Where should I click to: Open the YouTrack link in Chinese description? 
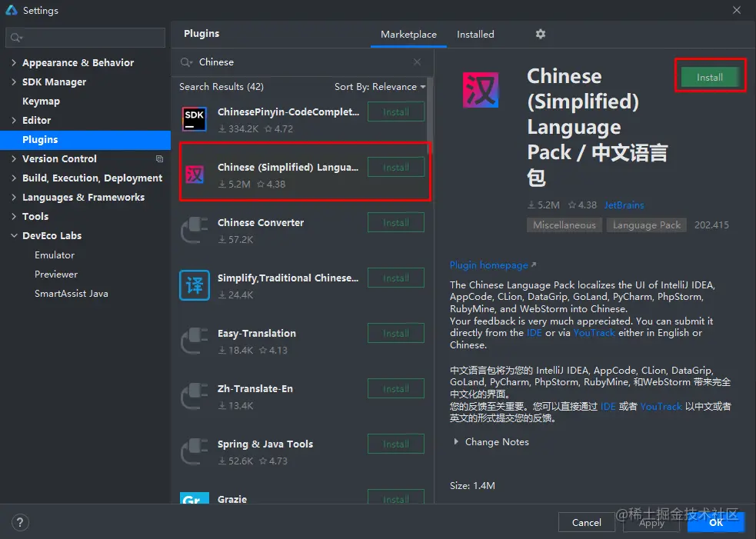(x=661, y=407)
